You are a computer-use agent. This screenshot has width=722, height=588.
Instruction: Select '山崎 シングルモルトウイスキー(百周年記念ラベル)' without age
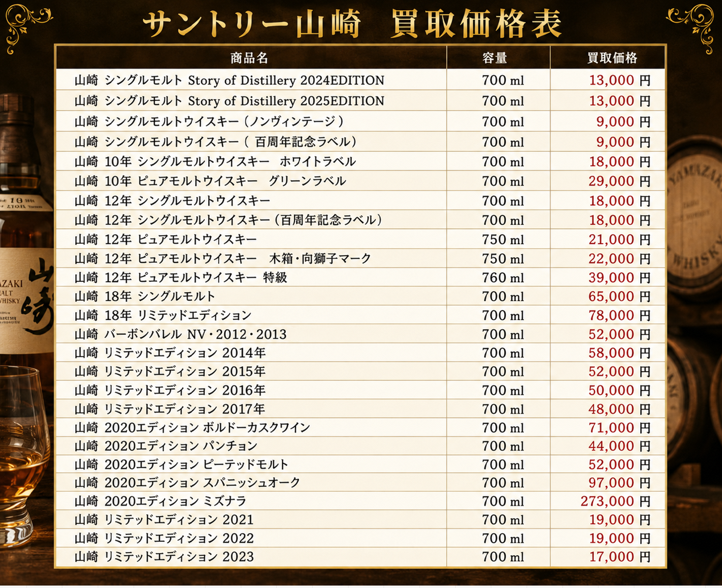click(216, 142)
